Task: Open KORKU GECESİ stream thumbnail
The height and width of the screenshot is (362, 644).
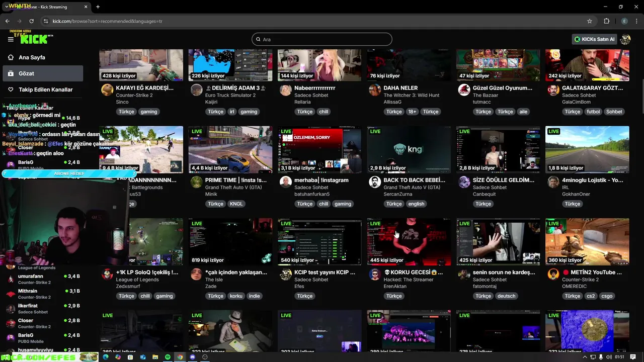Action: [x=409, y=241]
